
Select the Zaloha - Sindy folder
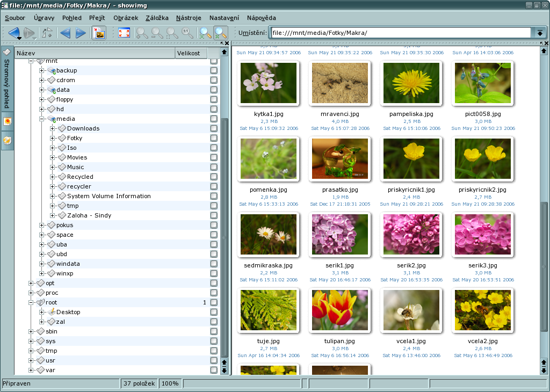89,215
